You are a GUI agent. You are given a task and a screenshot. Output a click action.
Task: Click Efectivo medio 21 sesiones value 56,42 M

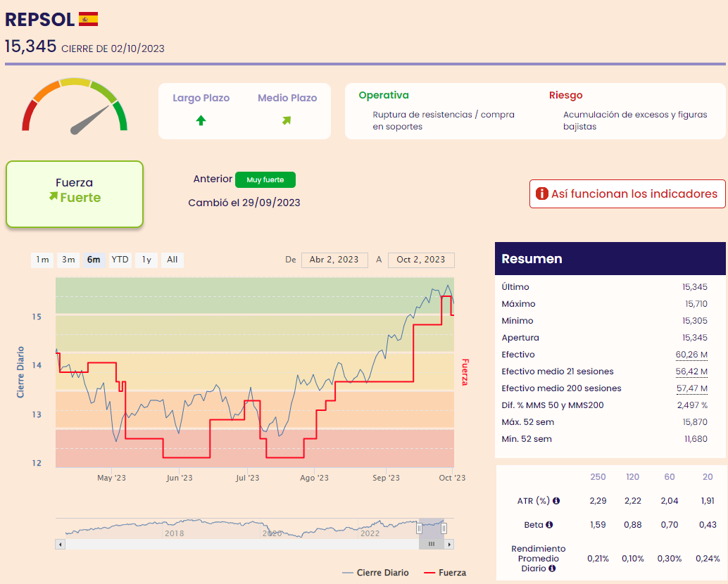pos(691,372)
